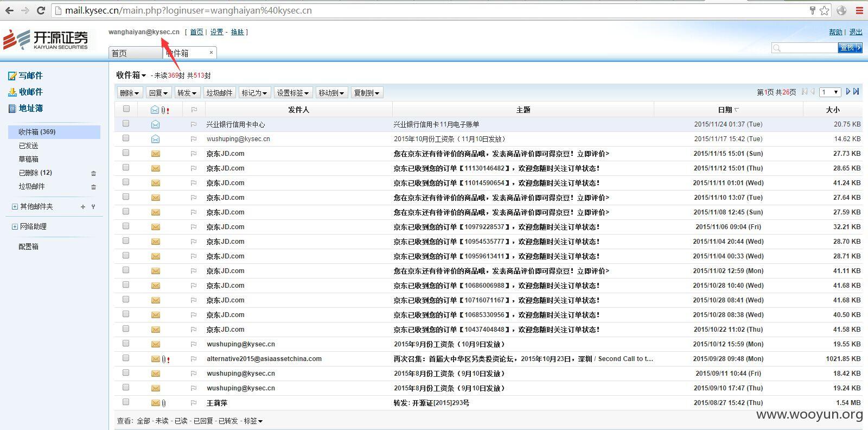Click open-envelope icon of 兴业银行信用卡中心 row
The image size is (868, 430).
tap(155, 124)
